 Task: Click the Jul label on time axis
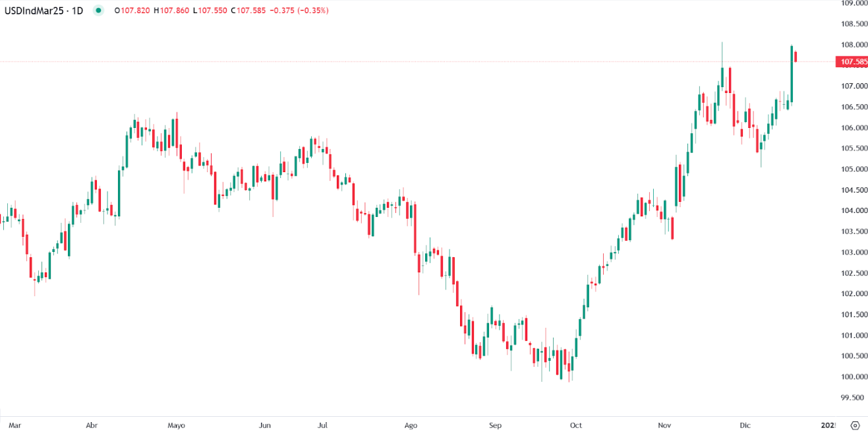[x=323, y=426]
